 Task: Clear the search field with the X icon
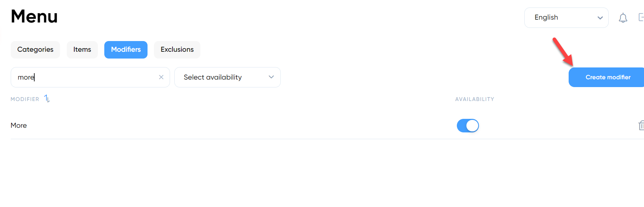point(161,77)
